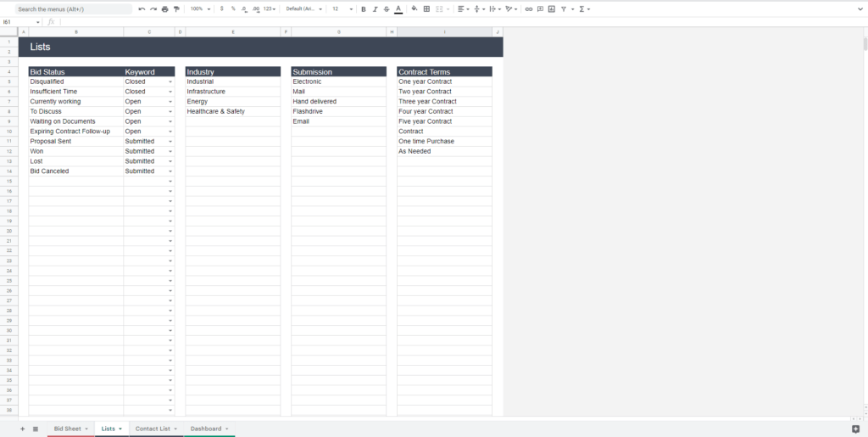
Task: Print the spreadsheet with the printer icon
Action: (165, 9)
